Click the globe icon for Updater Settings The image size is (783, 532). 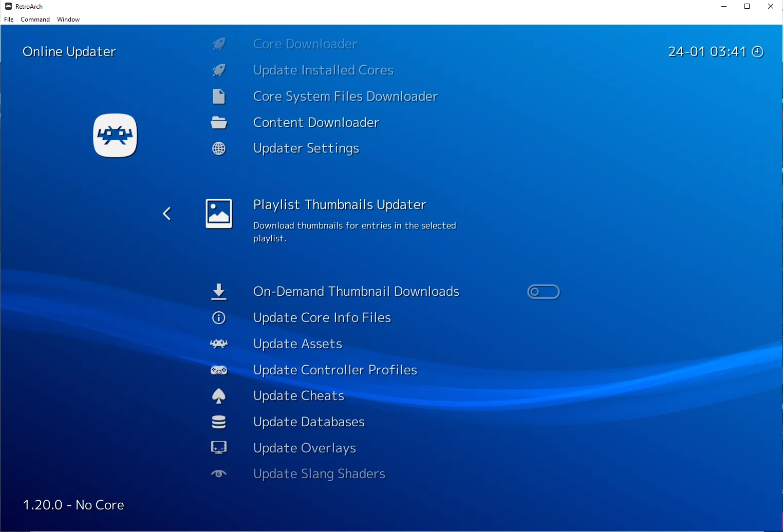tap(219, 148)
